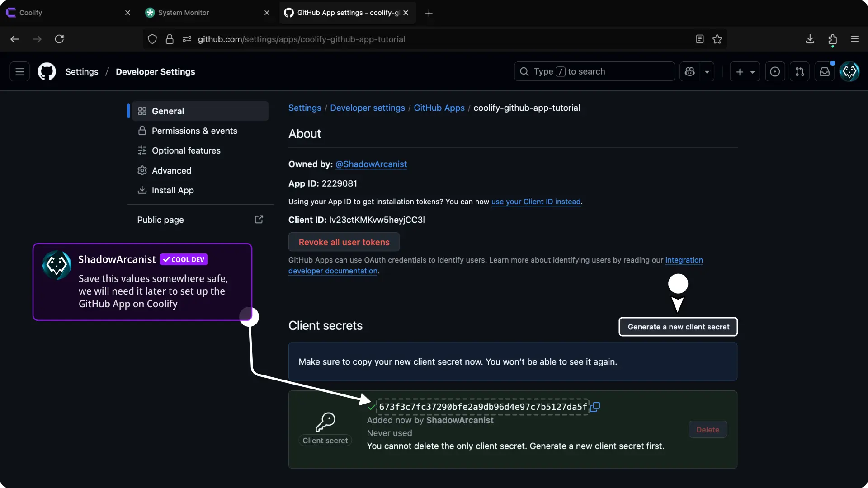
Task: Open the @ShadowArcanist owner link
Action: (x=371, y=164)
